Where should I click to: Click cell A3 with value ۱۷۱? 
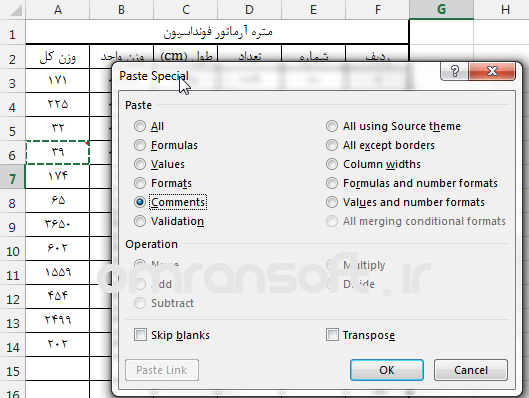click(x=58, y=80)
